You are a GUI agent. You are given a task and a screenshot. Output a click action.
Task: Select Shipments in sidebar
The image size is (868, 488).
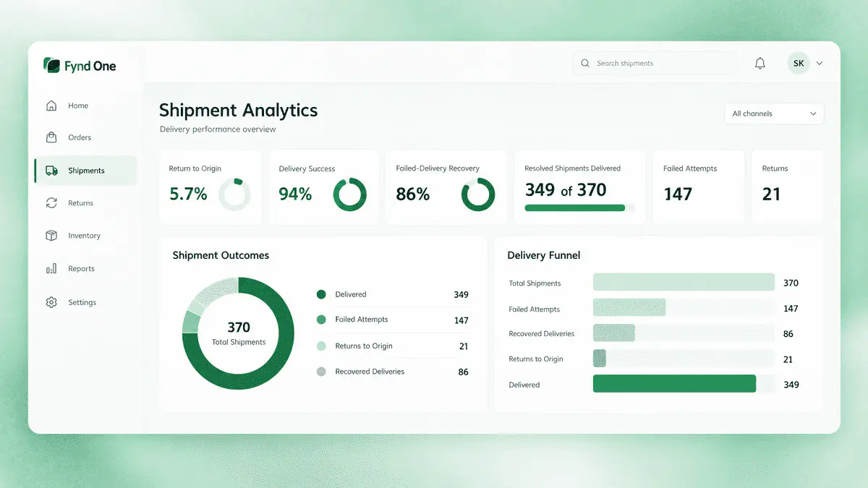pyautogui.click(x=85, y=171)
